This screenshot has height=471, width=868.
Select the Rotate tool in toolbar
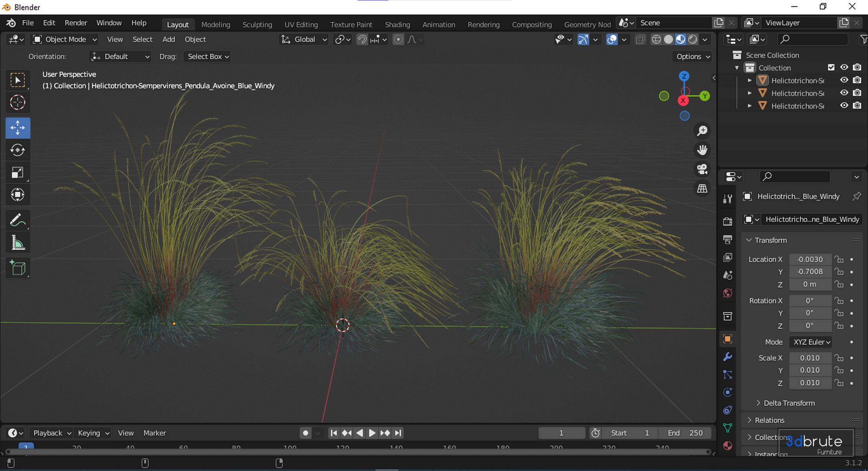[x=18, y=150]
